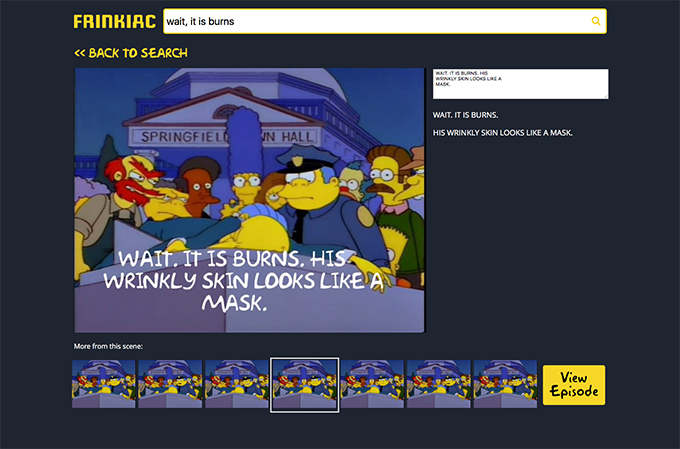The width and height of the screenshot is (680, 449).
Task: Open the fifth scene thumbnail
Action: tap(372, 384)
